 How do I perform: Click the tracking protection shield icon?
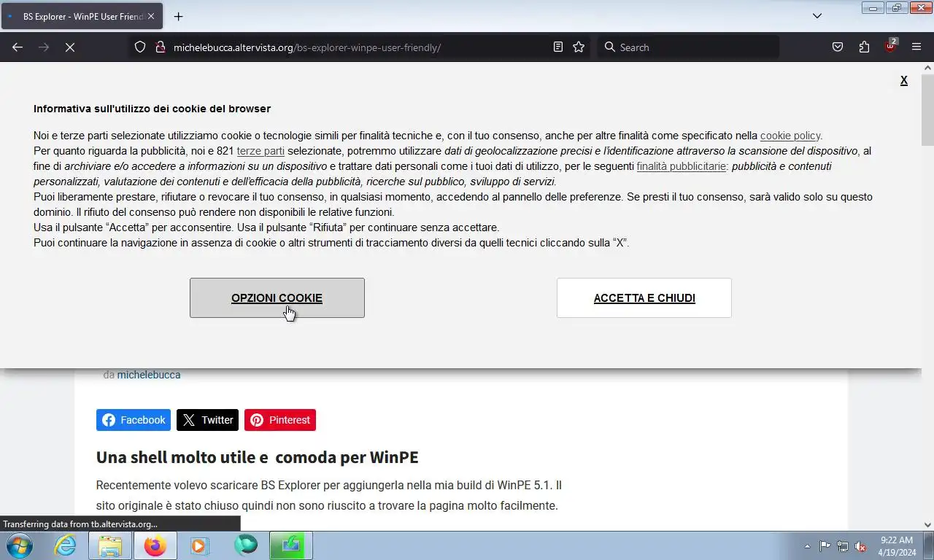coord(140,47)
